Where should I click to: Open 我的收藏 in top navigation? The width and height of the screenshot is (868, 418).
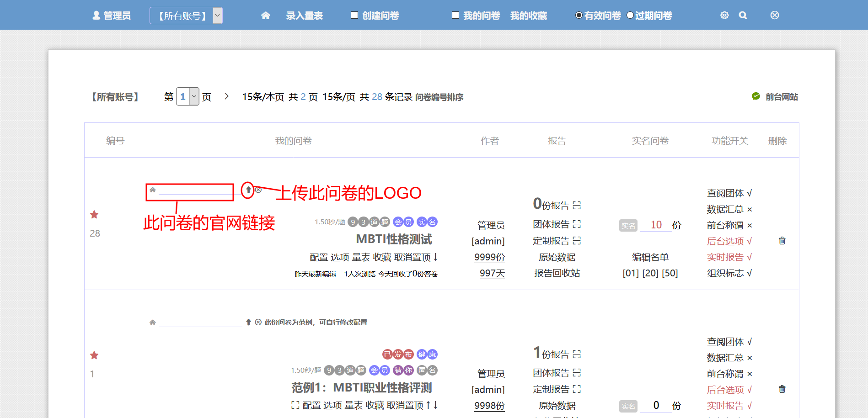pyautogui.click(x=529, y=16)
